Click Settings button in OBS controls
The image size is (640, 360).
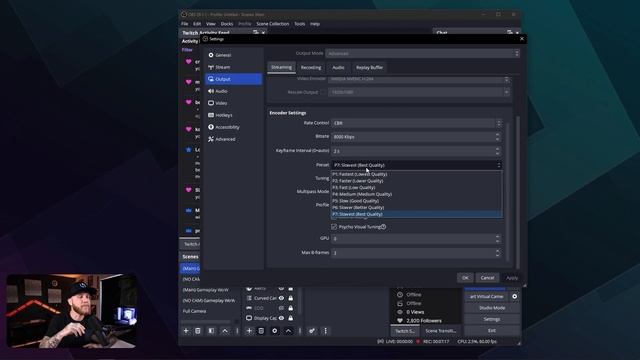coord(492,319)
